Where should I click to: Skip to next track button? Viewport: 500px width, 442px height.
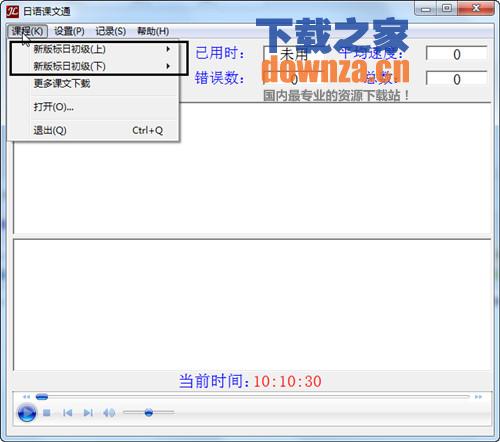coord(88,413)
